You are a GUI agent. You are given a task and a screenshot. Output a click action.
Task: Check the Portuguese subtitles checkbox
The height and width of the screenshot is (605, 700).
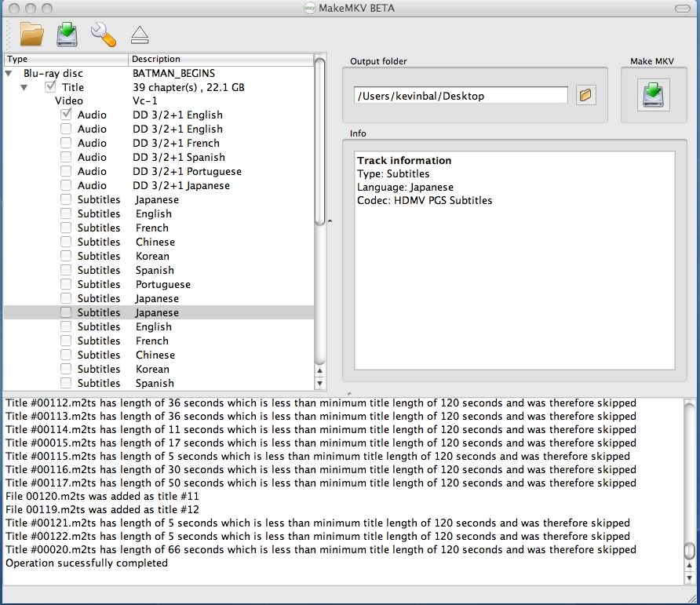[66, 284]
